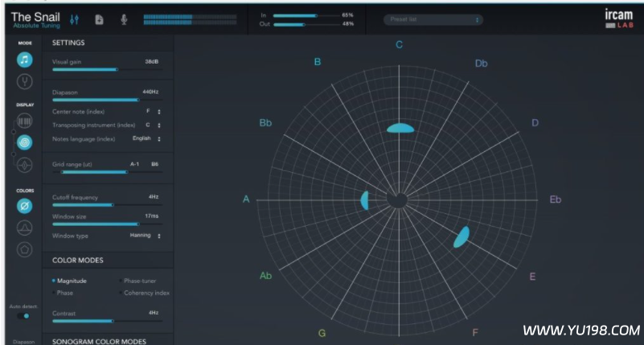The image size is (644, 345).
Task: Click the B note label
Action: (x=317, y=62)
